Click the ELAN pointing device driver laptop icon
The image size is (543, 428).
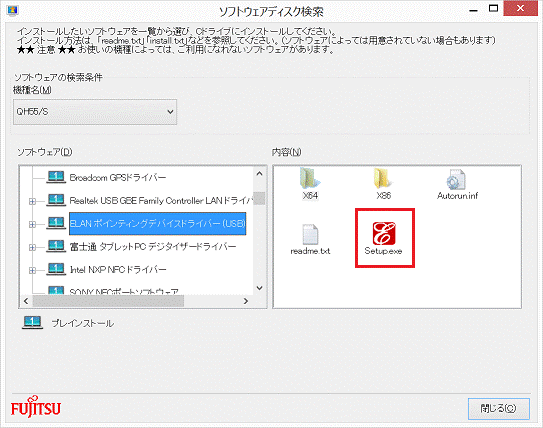pos(56,223)
